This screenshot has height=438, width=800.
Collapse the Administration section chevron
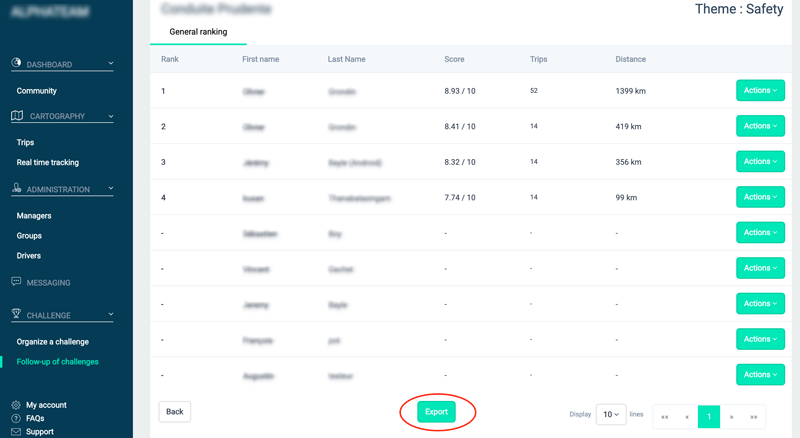click(x=110, y=189)
